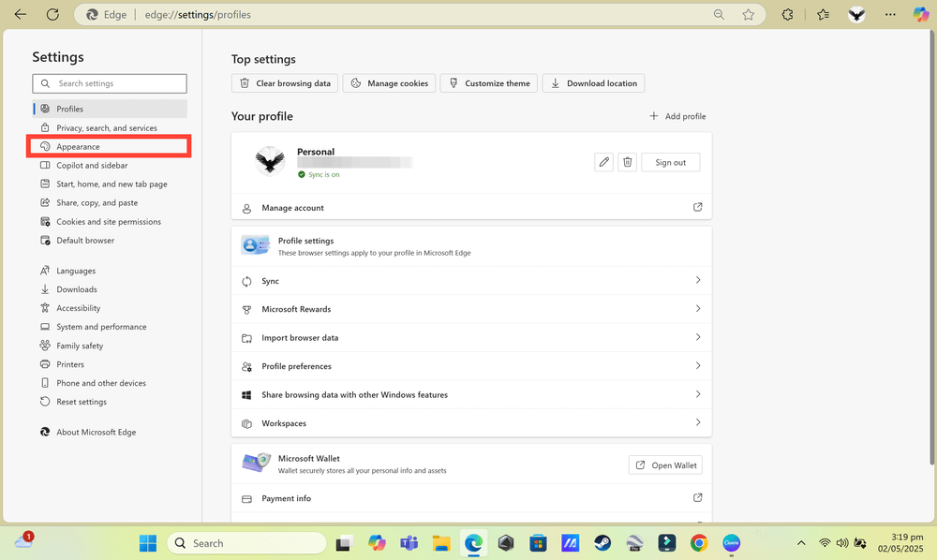
Task: Click the Customize theme button
Action: tap(489, 83)
